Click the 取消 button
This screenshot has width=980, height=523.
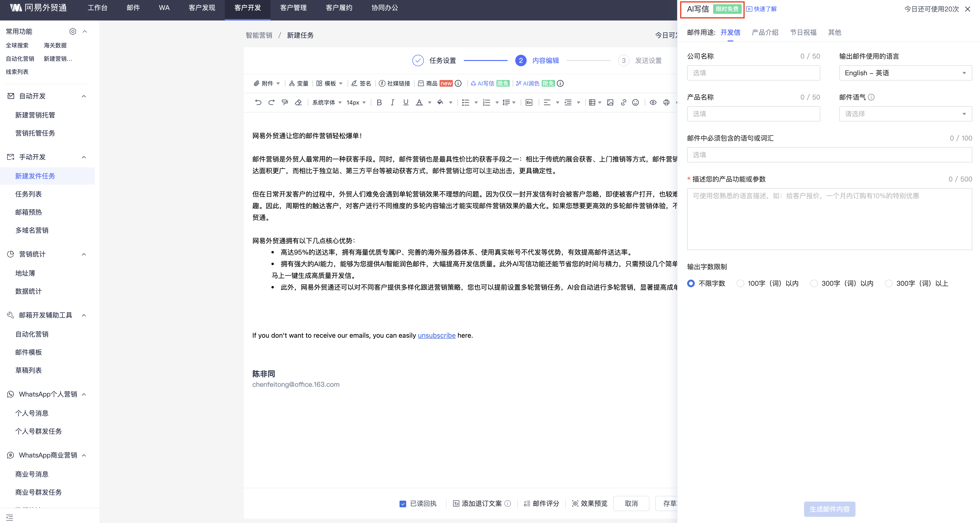pos(631,503)
